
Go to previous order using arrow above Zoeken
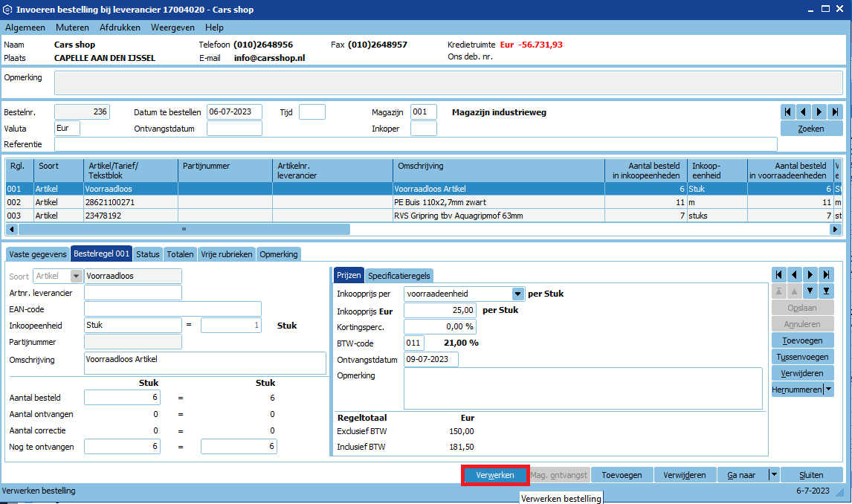pyautogui.click(x=803, y=112)
